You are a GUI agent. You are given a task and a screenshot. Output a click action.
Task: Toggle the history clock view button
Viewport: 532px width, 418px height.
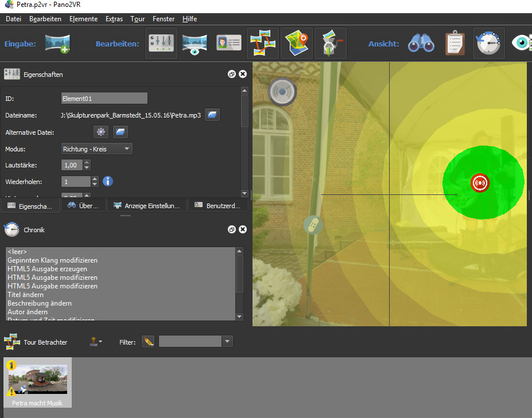click(x=488, y=44)
